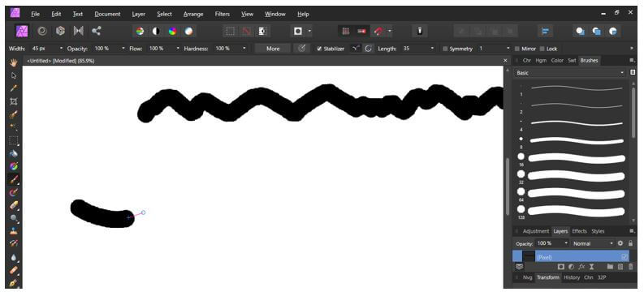
Task: Choose the size 16 basic brush
Action: point(572,158)
